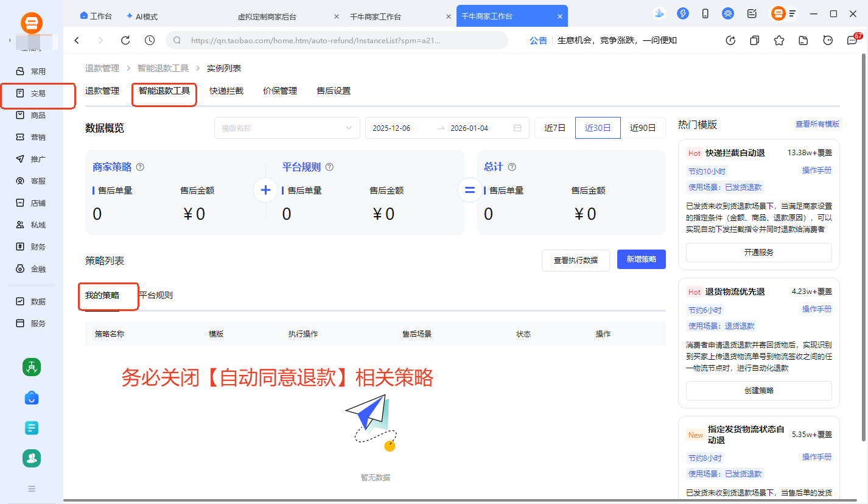Close the inactive 千牛商家工作台 tab
The width and height of the screenshot is (868, 504).
pyautogui.click(x=449, y=17)
